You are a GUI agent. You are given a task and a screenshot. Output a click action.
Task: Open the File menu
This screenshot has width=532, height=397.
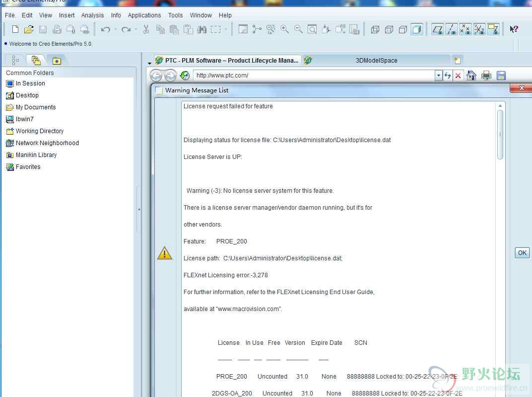10,15
